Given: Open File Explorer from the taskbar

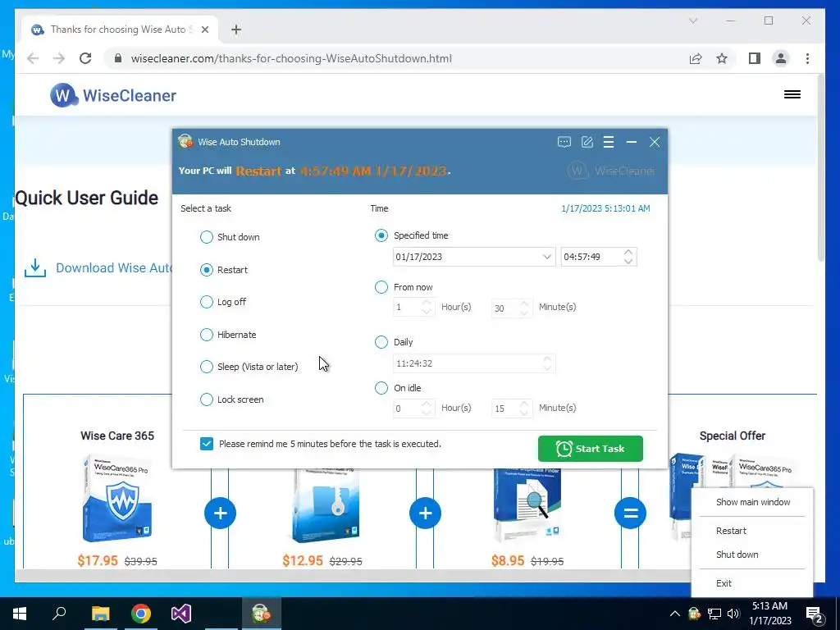Looking at the screenshot, I should (100, 614).
